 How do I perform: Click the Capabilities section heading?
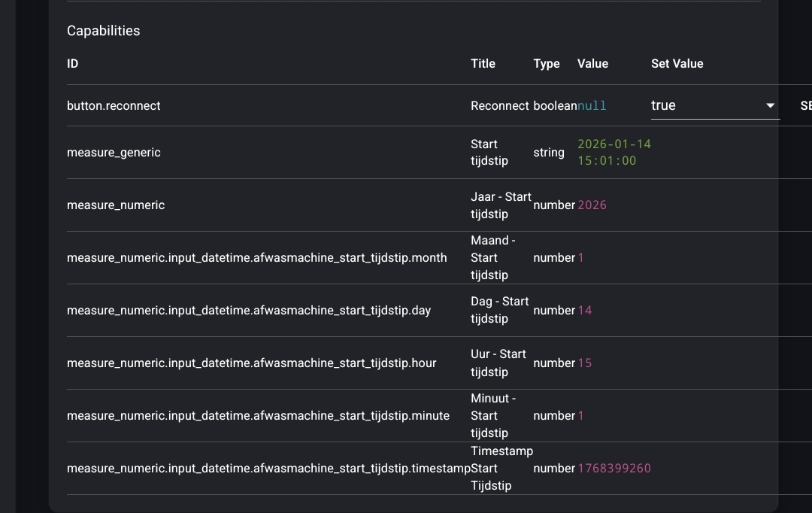pos(103,31)
